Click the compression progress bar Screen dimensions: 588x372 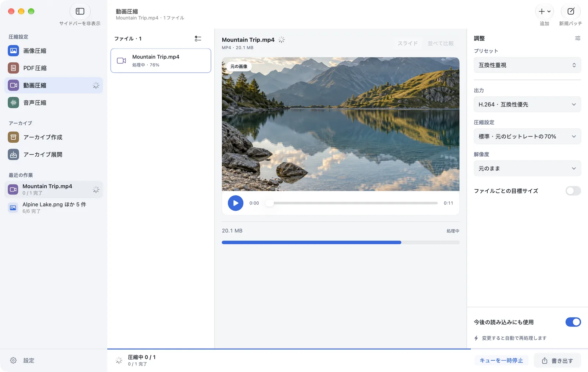click(341, 243)
